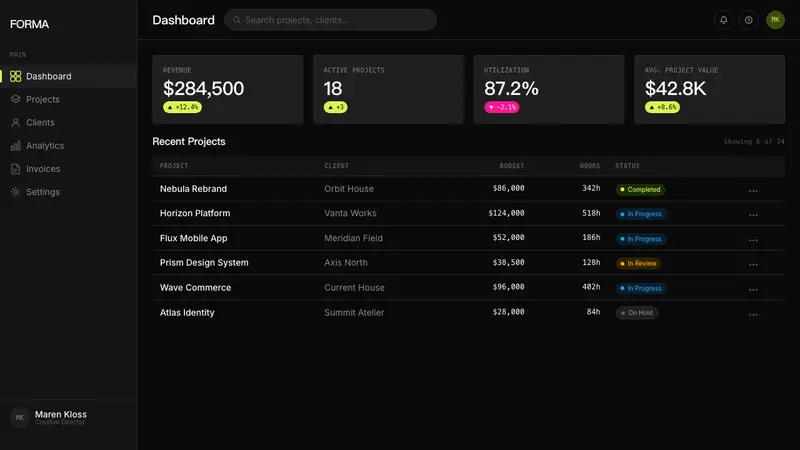Click the Invoices document icon
800x450 pixels.
[x=15, y=169]
